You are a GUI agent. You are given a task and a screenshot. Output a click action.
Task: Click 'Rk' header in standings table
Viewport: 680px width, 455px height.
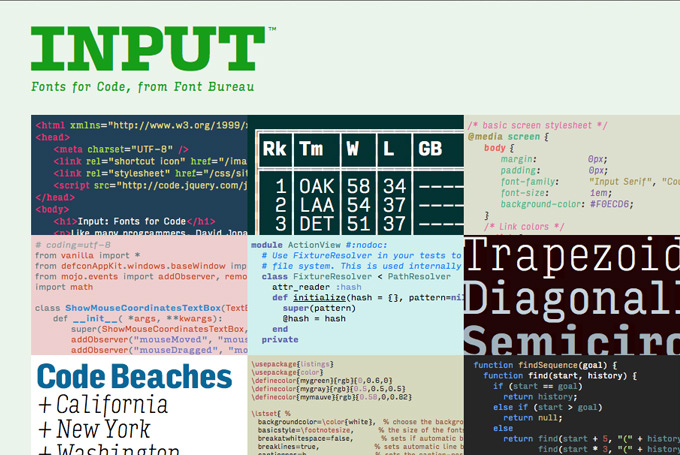point(275,149)
